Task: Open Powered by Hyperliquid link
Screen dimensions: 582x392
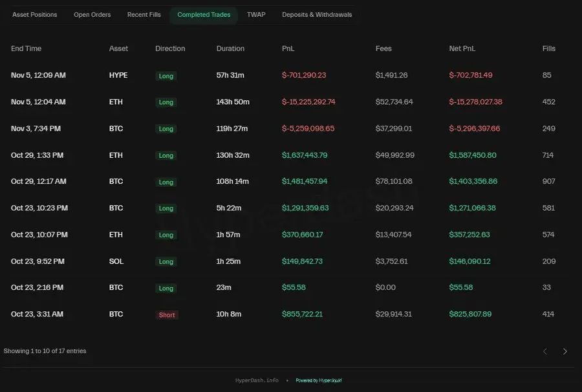Action: 318,380
